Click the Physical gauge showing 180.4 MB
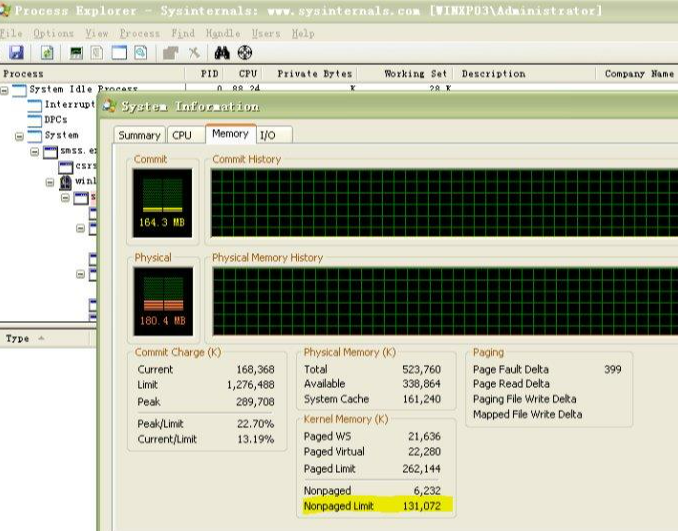 [x=163, y=301]
